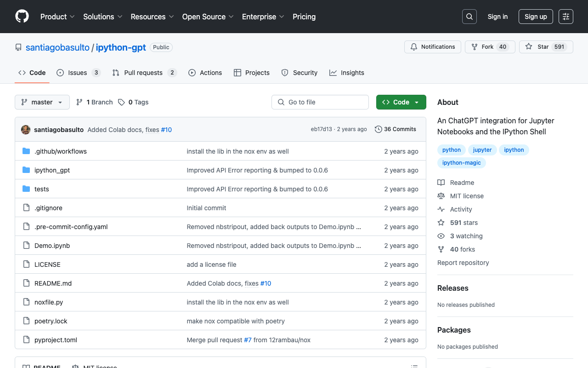Select the python topic tag

tap(452, 150)
